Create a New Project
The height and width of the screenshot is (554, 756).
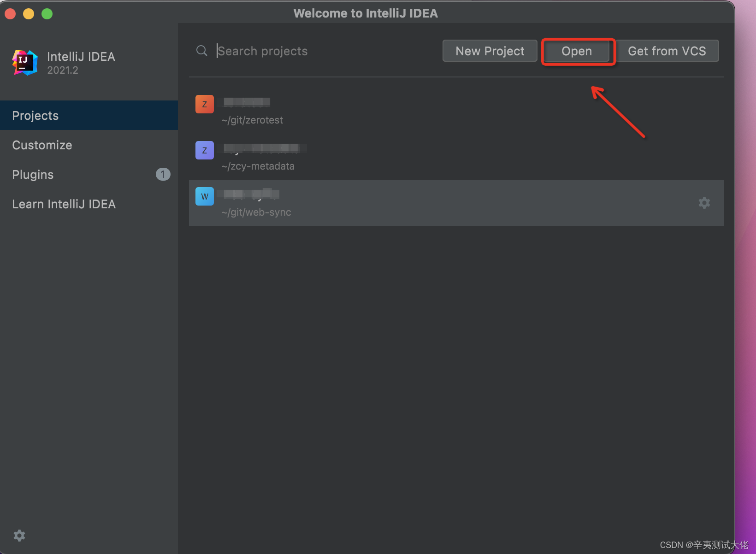490,51
